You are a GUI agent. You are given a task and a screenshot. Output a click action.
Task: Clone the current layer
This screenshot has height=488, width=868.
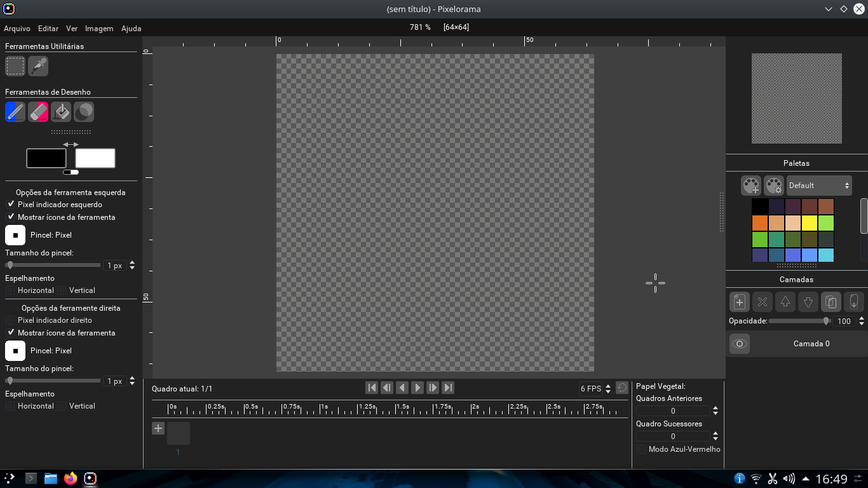pyautogui.click(x=831, y=302)
